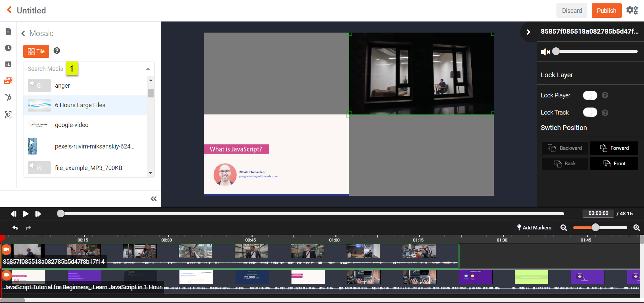This screenshot has height=303, width=644.
Task: Click the redo arrow above the timeline
Action: (29, 228)
